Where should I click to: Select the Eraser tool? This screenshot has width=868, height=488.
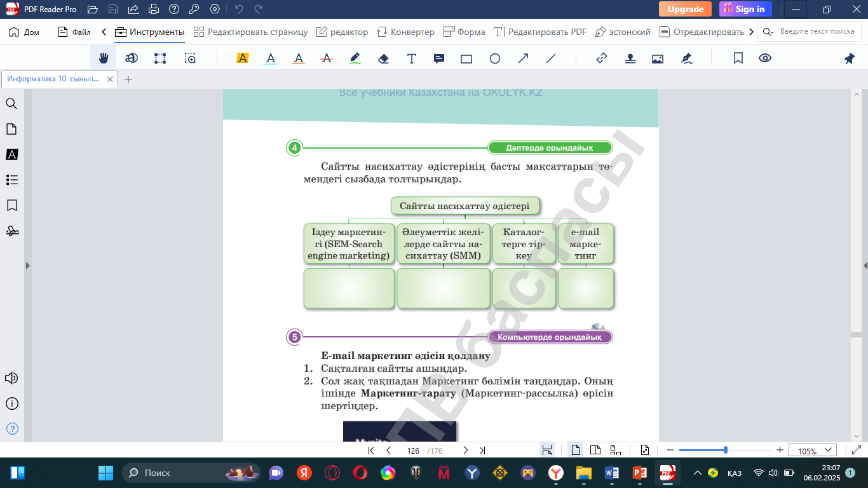pos(383,58)
